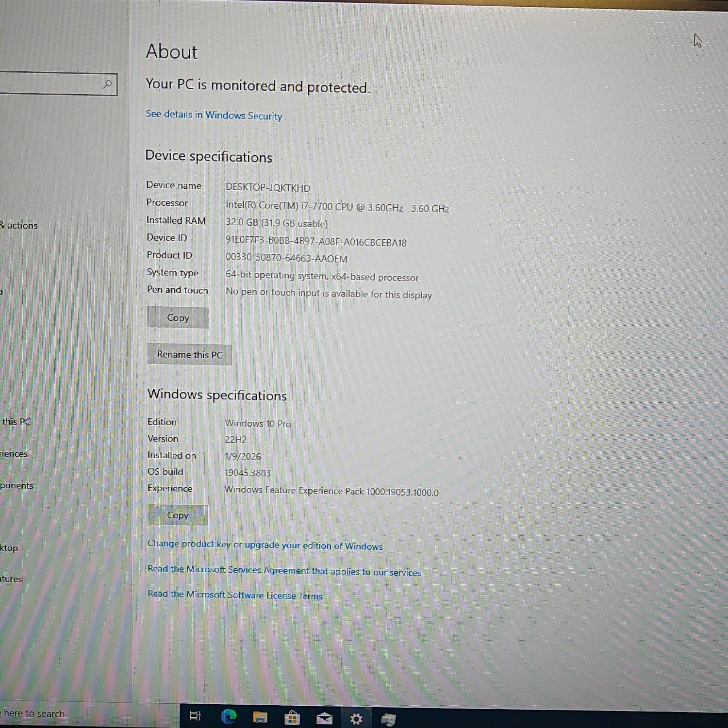Click the 'Pen and touch' label
Image resolution: width=728 pixels, height=728 pixels.
coord(178,290)
